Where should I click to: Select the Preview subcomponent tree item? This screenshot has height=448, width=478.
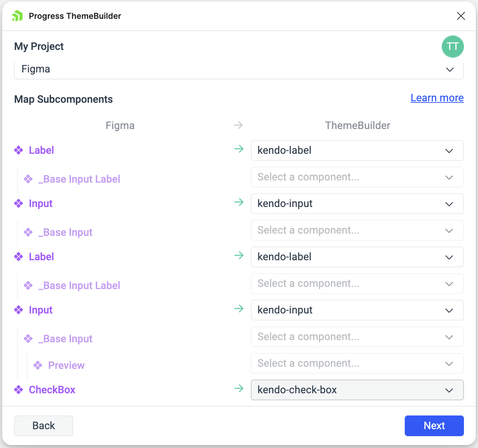tap(66, 365)
